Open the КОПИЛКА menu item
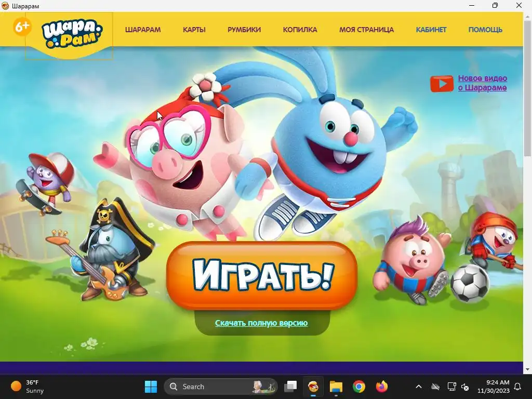This screenshot has height=399, width=532. (300, 30)
